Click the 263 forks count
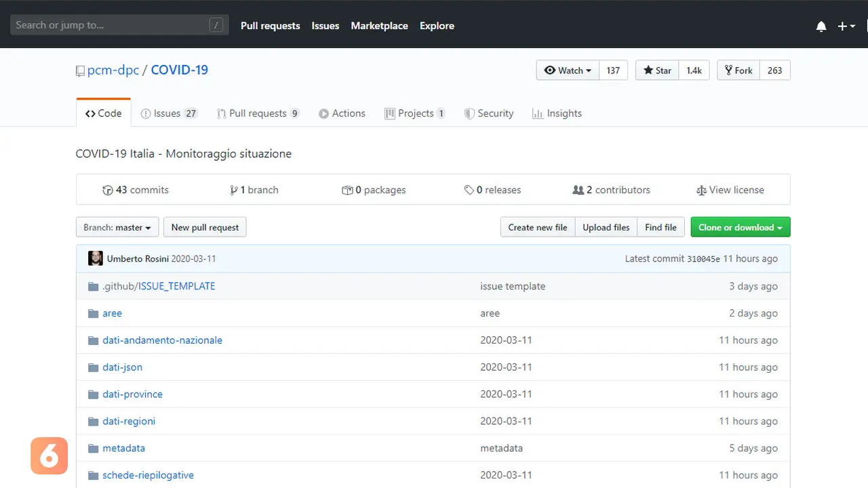 point(775,70)
